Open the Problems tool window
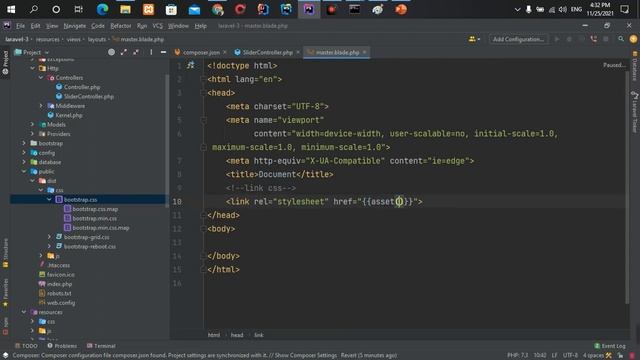The width and height of the screenshot is (640, 360). 62,346
